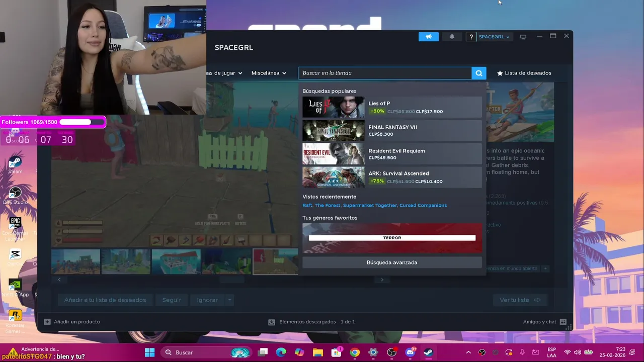Expand the arrow next to Ignorar
The image size is (644, 362).
point(229,300)
